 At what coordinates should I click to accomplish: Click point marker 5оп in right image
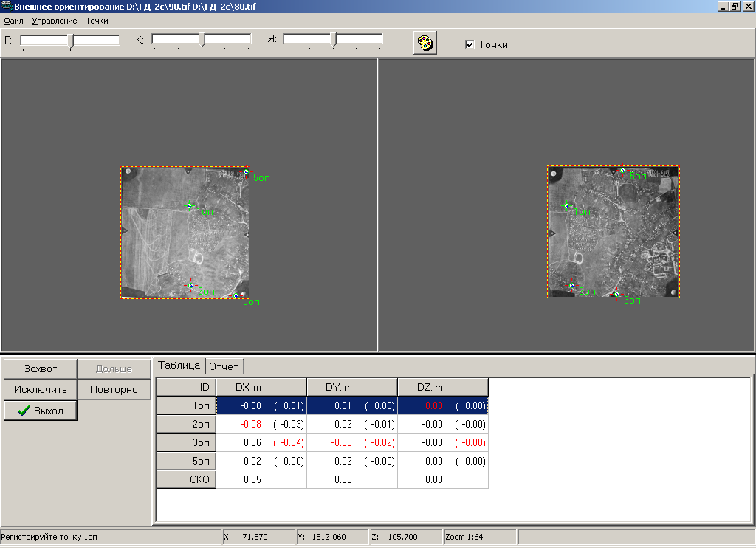pos(622,171)
